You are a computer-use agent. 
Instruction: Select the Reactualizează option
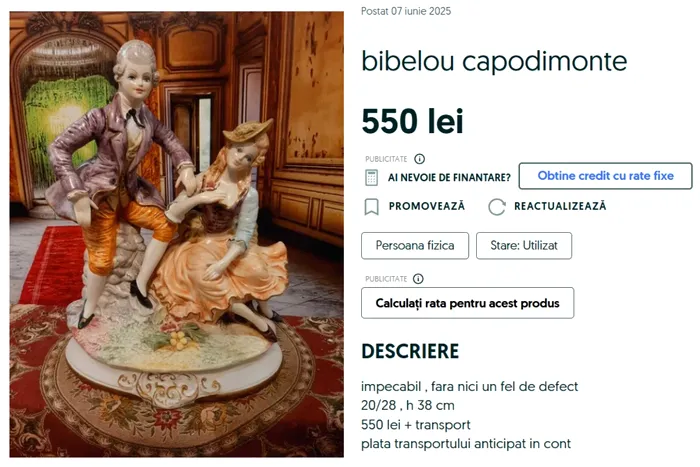(560, 206)
